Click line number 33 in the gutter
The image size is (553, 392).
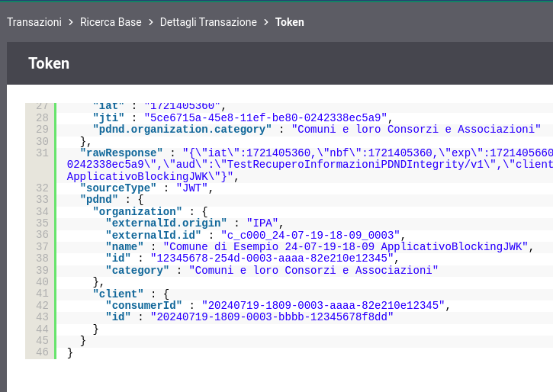coord(42,200)
